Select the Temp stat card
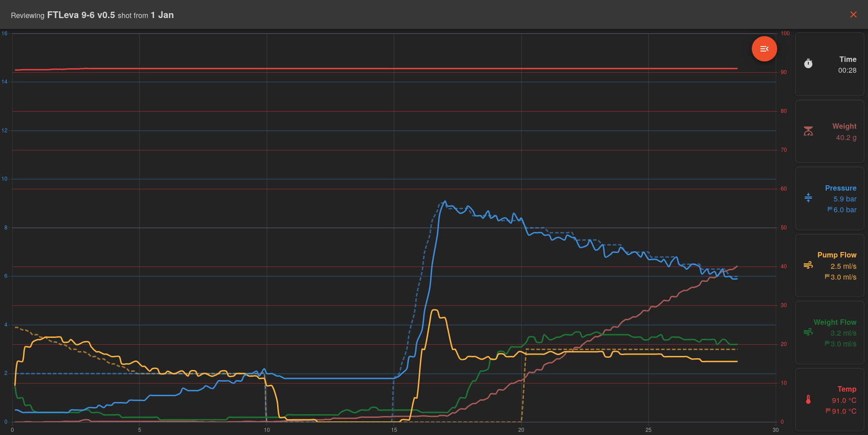This screenshot has height=435, width=868. [x=830, y=400]
